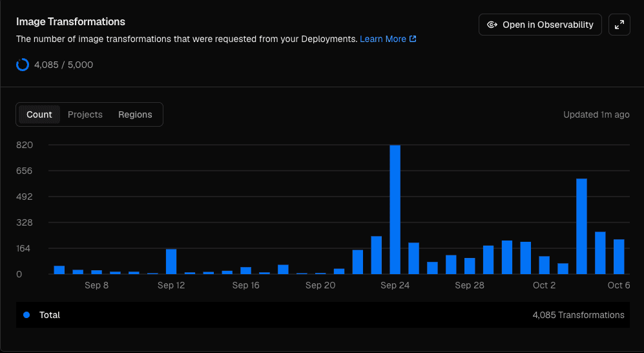Click the Sep 28 axis label

[470, 285]
